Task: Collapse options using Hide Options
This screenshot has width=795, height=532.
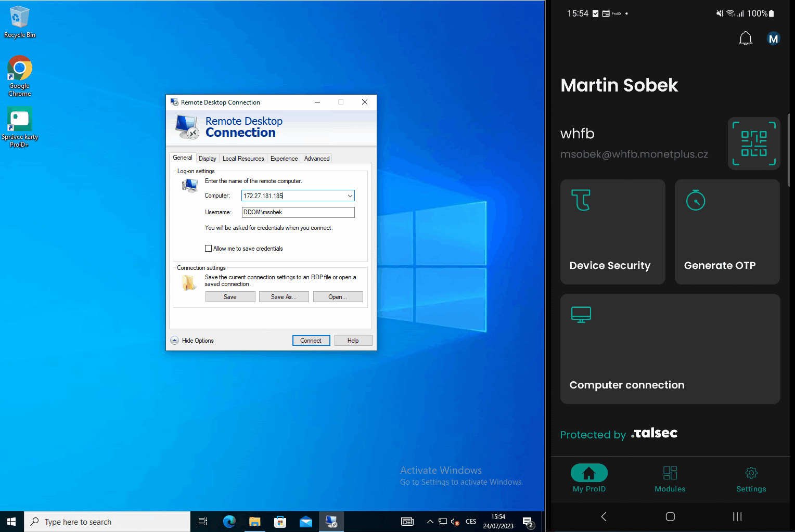Action: (x=191, y=340)
